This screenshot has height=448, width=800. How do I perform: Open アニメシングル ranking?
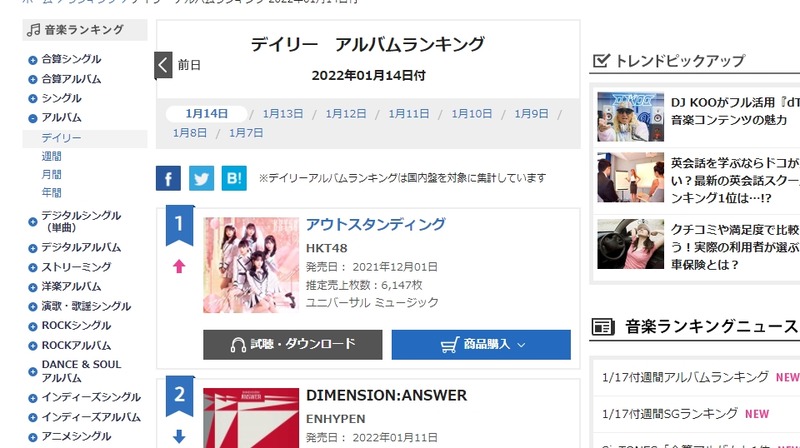point(76,436)
